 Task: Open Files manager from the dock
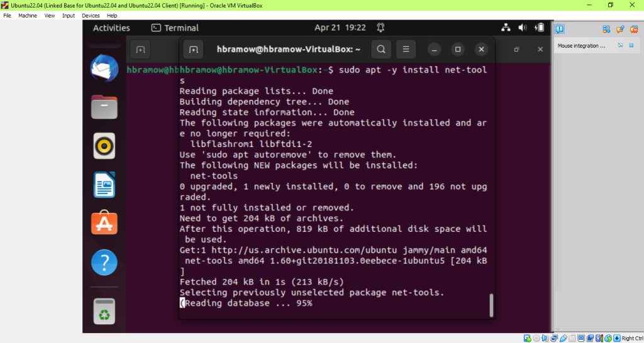[104, 107]
